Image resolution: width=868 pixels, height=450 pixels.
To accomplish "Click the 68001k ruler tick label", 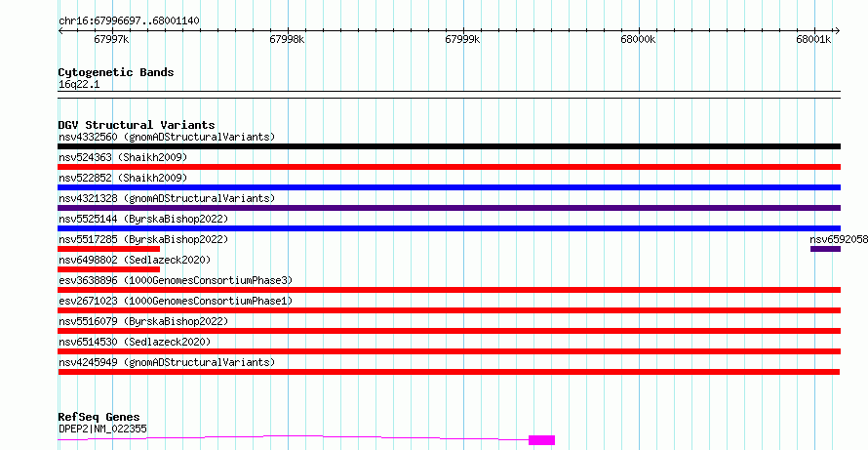I will [813, 40].
